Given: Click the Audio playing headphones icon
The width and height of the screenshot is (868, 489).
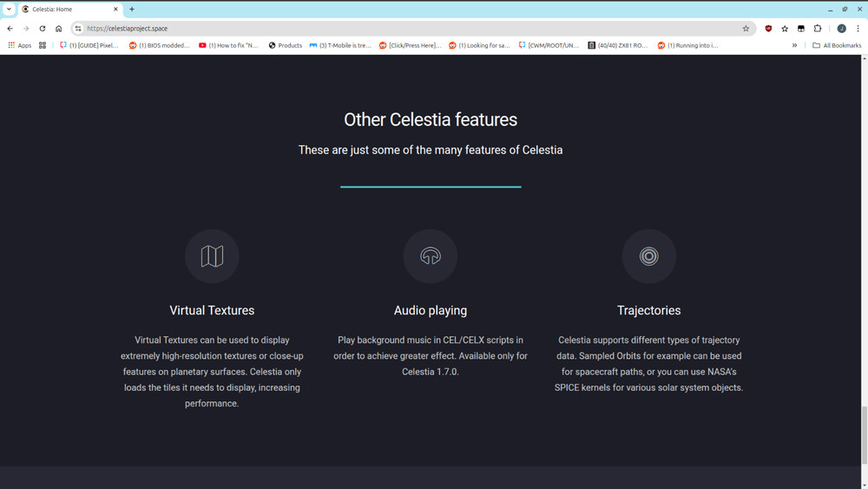Looking at the screenshot, I should (x=431, y=256).
